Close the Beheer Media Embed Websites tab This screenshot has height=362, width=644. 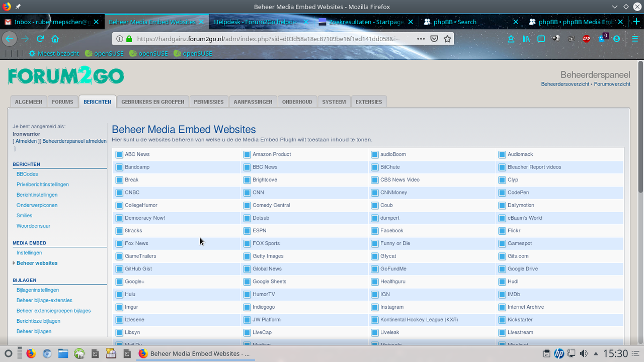tap(202, 22)
